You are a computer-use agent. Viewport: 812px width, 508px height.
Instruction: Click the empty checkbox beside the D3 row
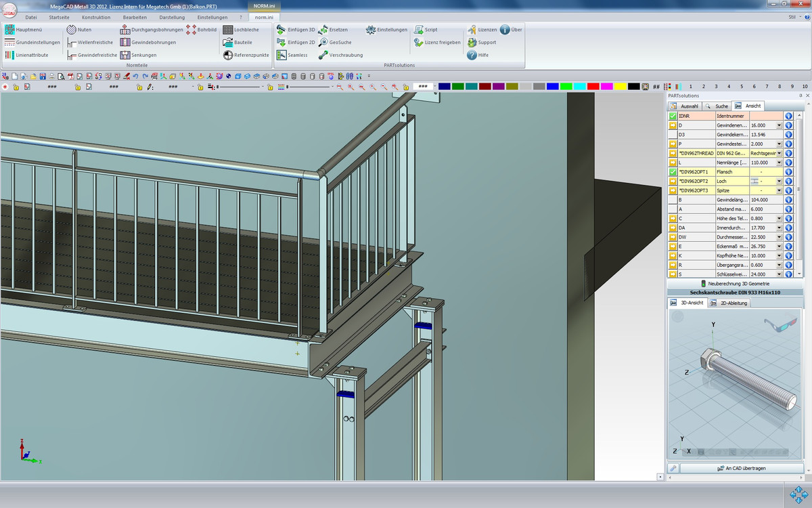coord(673,135)
